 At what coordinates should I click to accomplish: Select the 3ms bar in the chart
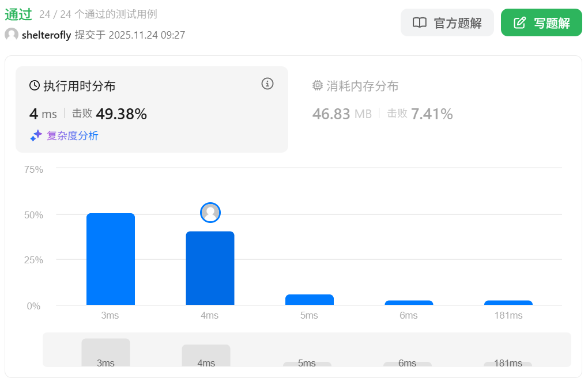coord(111,259)
